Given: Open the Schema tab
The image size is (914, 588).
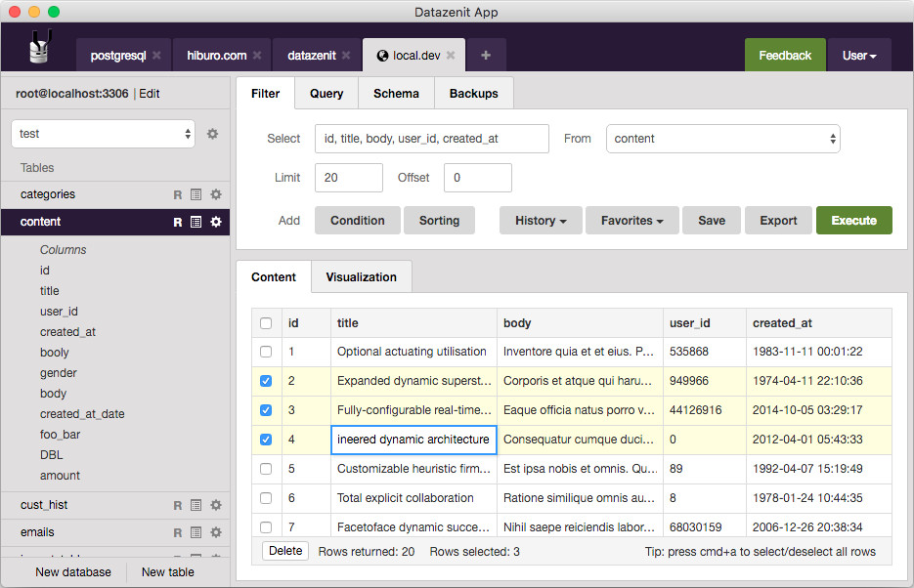Looking at the screenshot, I should (396, 93).
